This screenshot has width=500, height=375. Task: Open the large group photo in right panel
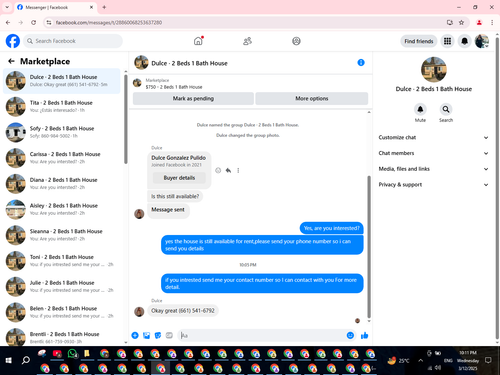point(434,69)
